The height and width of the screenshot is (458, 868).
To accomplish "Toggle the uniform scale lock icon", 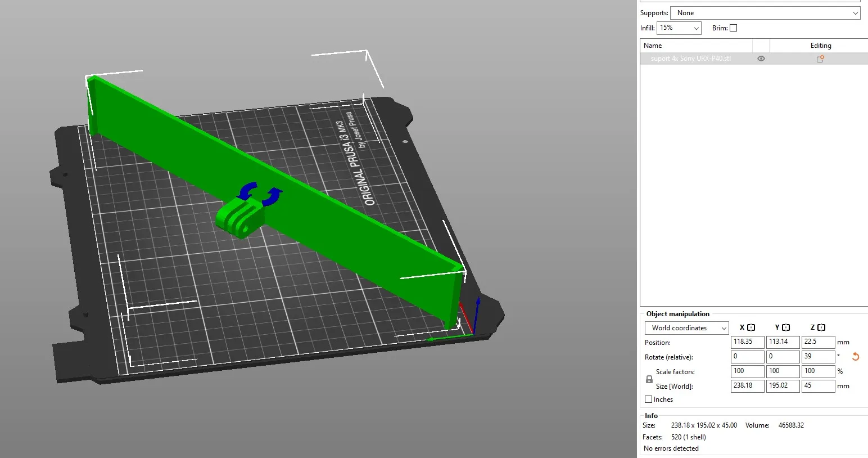I will (649, 379).
